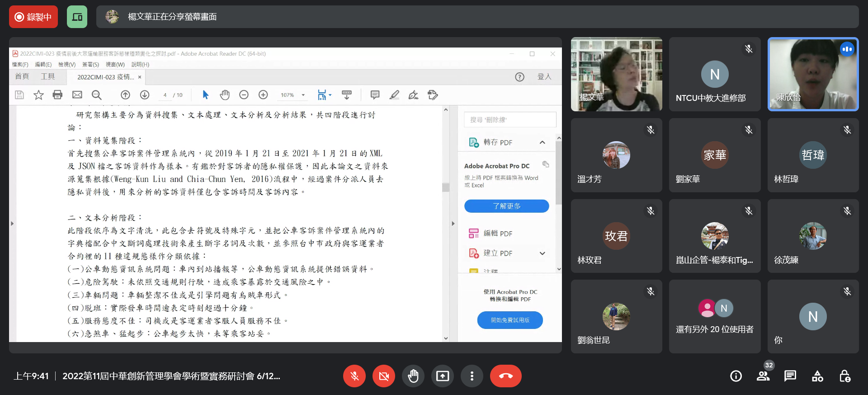
Task: Switch to the 工具 tab
Action: pos(47,76)
